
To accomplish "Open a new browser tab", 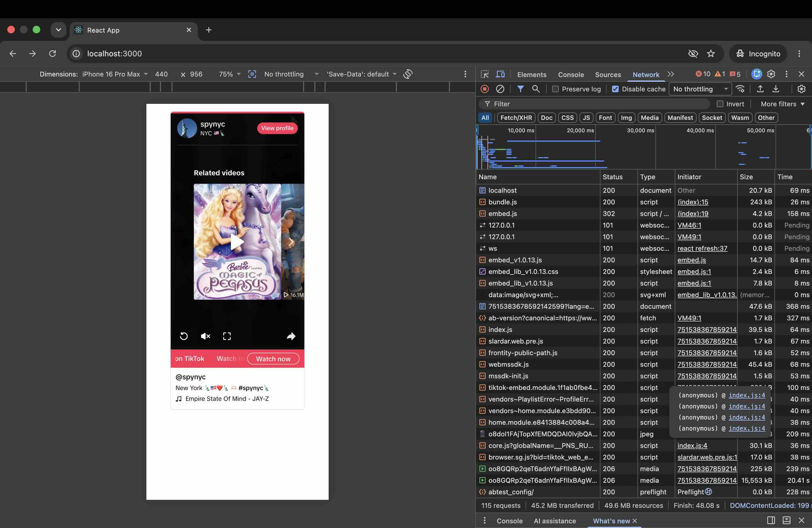I will click(209, 30).
